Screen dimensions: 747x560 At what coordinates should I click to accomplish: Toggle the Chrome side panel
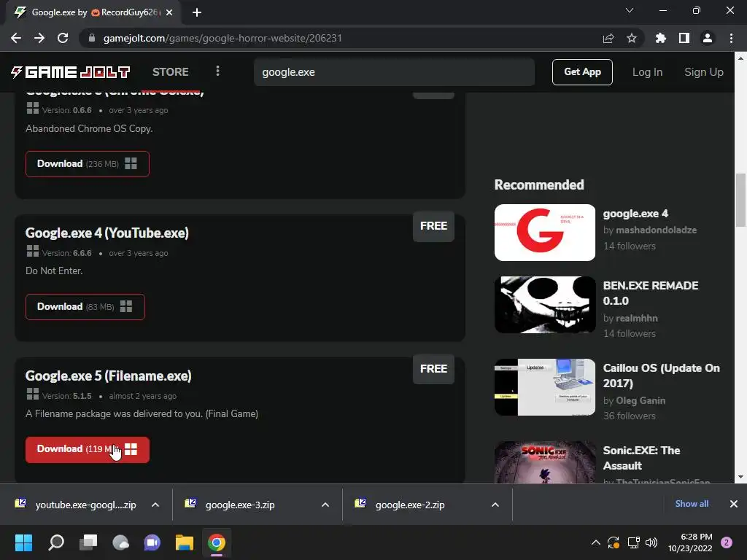click(684, 38)
